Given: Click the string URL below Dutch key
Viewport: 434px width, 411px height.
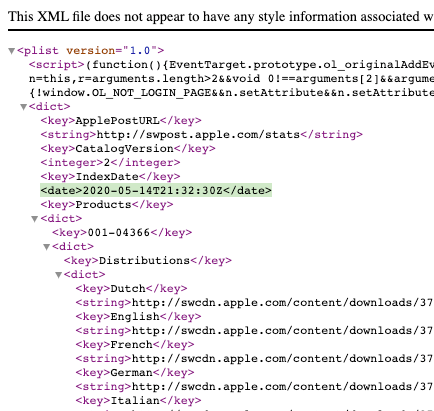Looking at the screenshot, I should click(255, 302).
